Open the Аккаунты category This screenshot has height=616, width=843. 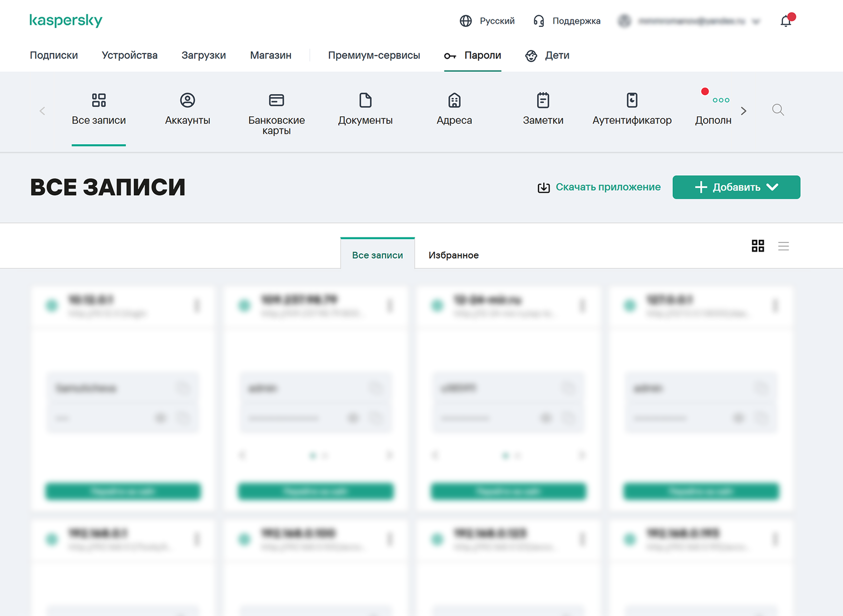click(x=188, y=110)
